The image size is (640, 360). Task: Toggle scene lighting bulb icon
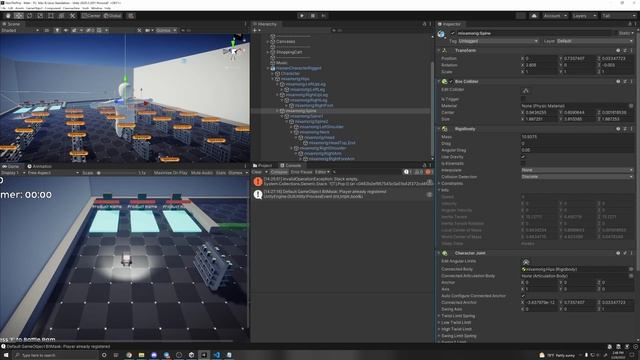pos(57,30)
